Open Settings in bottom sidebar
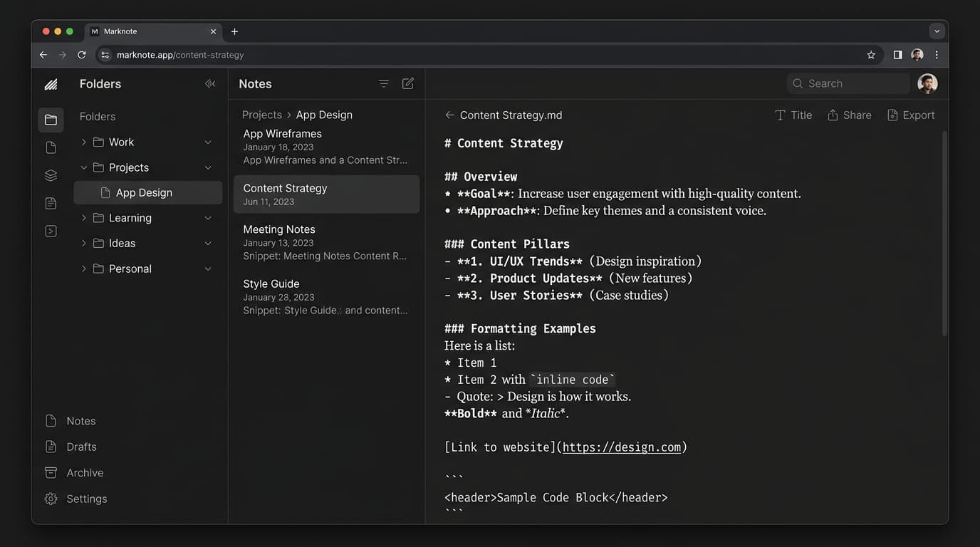 pyautogui.click(x=75, y=499)
